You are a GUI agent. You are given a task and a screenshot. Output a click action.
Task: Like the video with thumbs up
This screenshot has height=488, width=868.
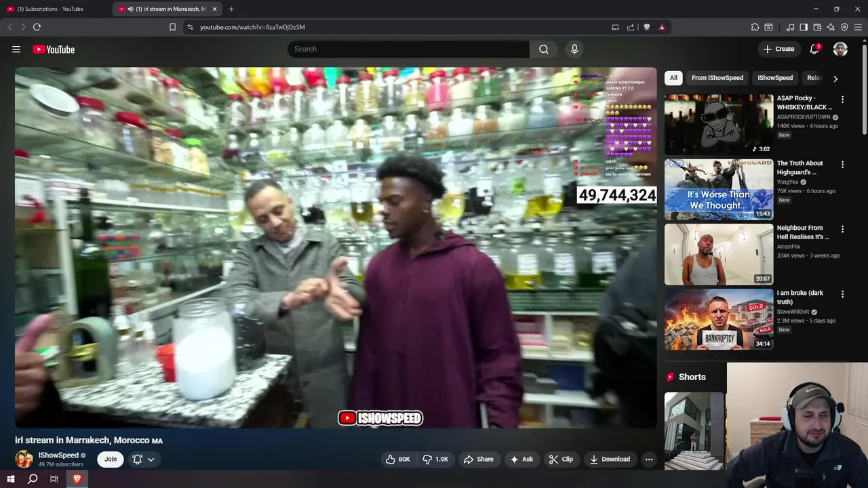[397, 459]
